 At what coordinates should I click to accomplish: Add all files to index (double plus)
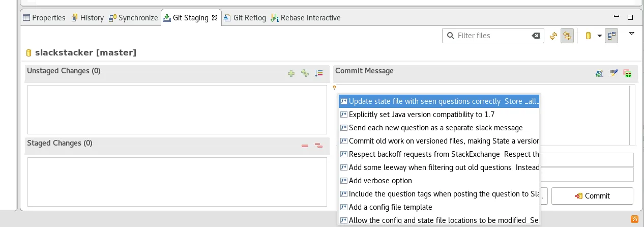pos(305,73)
